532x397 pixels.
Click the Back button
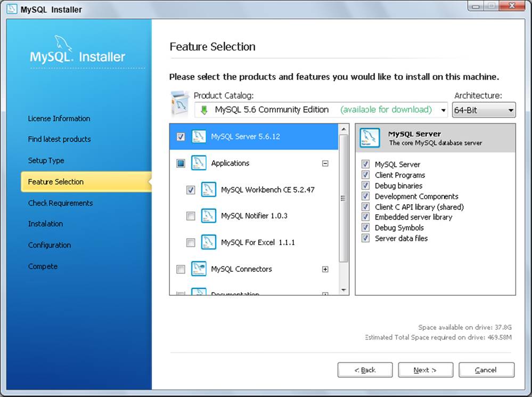[x=365, y=370]
